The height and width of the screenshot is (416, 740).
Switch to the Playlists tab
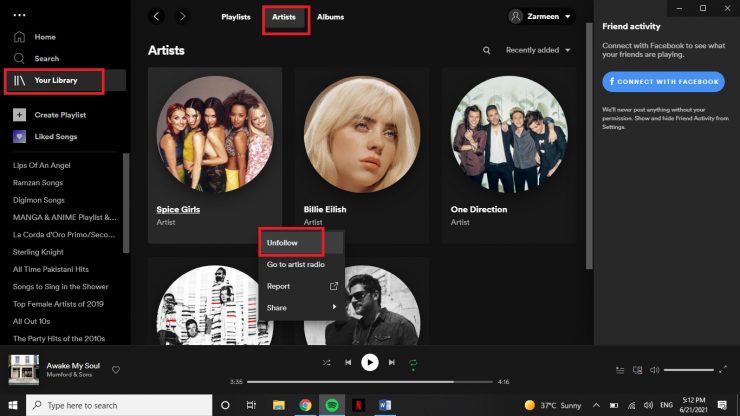[x=236, y=17]
